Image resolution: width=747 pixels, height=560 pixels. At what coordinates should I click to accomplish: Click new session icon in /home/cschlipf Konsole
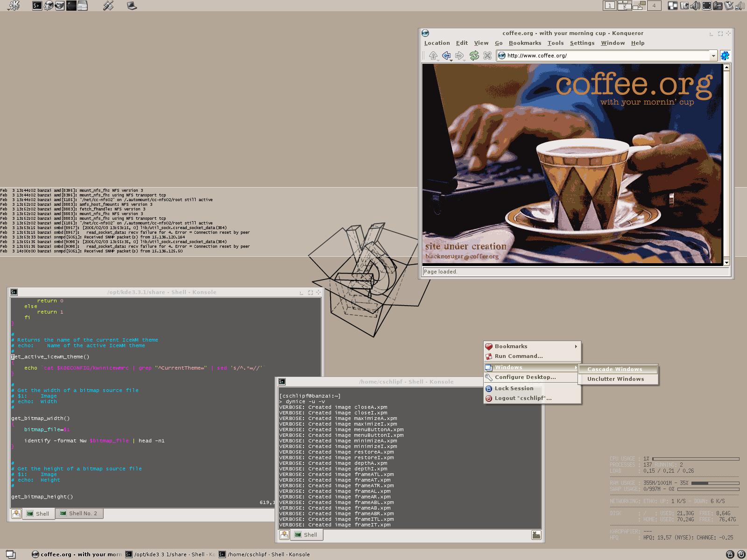pyautogui.click(x=284, y=535)
